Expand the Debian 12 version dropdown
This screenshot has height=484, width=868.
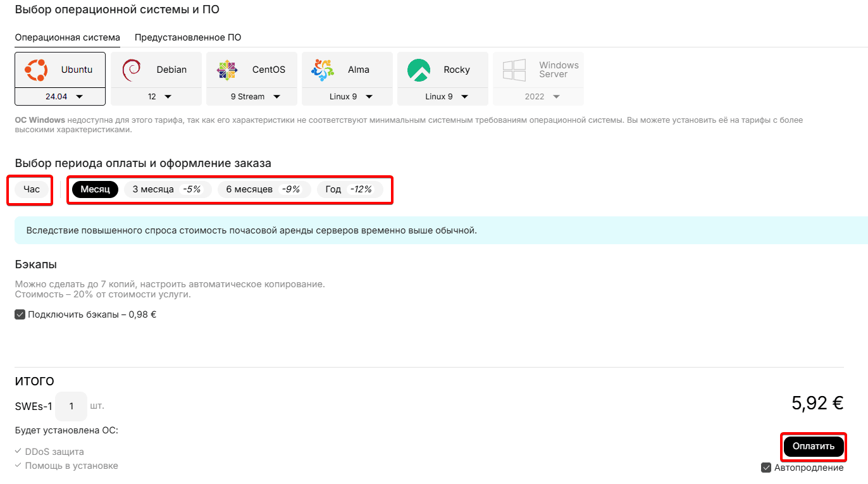[x=156, y=97]
